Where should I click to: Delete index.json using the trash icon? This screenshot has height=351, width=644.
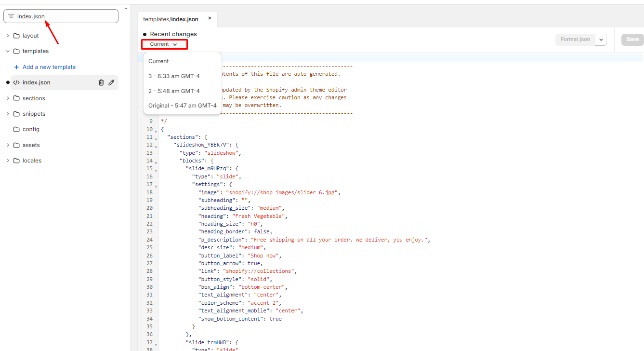click(101, 82)
